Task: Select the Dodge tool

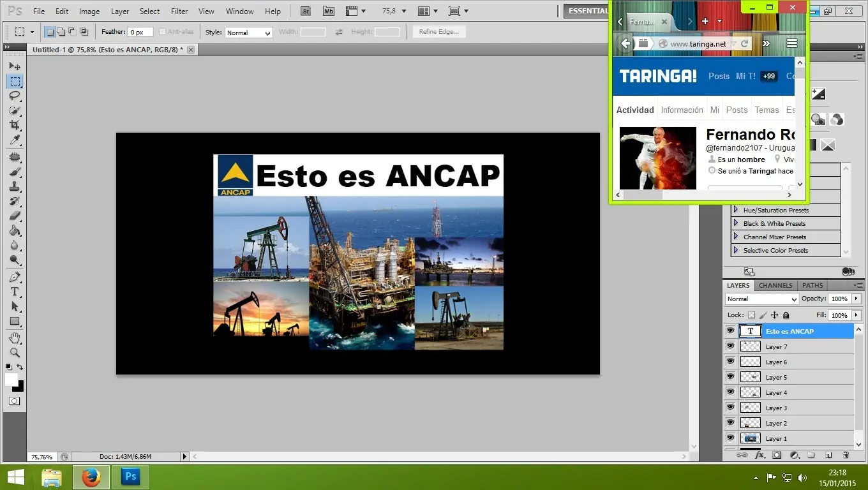Action: pyautogui.click(x=15, y=260)
